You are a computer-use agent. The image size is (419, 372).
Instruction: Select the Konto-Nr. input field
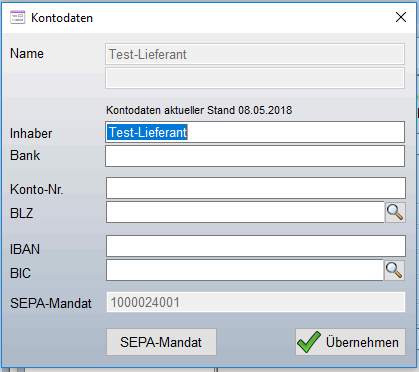[256, 188]
